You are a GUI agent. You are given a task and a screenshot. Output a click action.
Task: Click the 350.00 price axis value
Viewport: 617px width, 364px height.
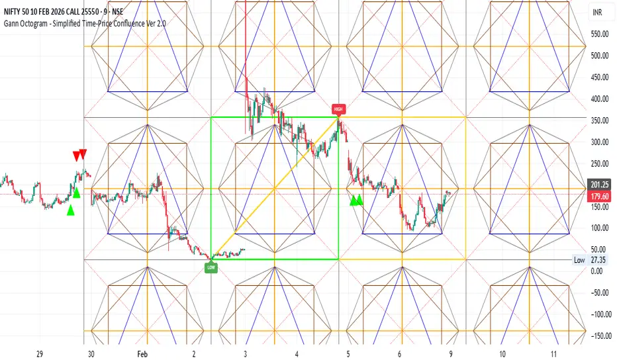[599, 121]
